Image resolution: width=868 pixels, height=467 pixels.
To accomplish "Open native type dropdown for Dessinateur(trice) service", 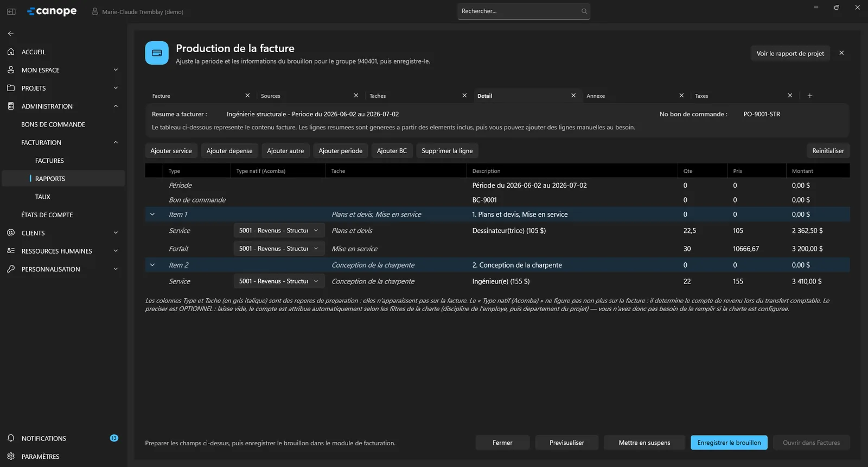I will 279,231.
